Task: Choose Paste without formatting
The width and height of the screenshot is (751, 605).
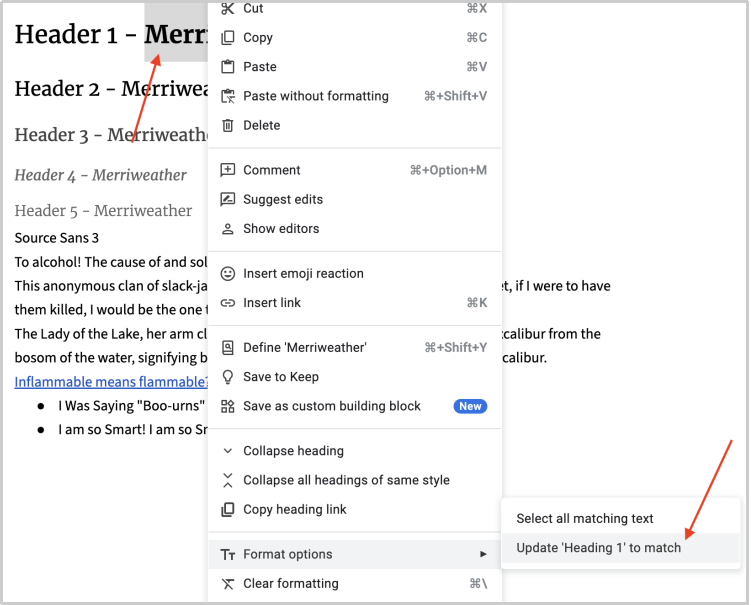Action: [x=315, y=96]
